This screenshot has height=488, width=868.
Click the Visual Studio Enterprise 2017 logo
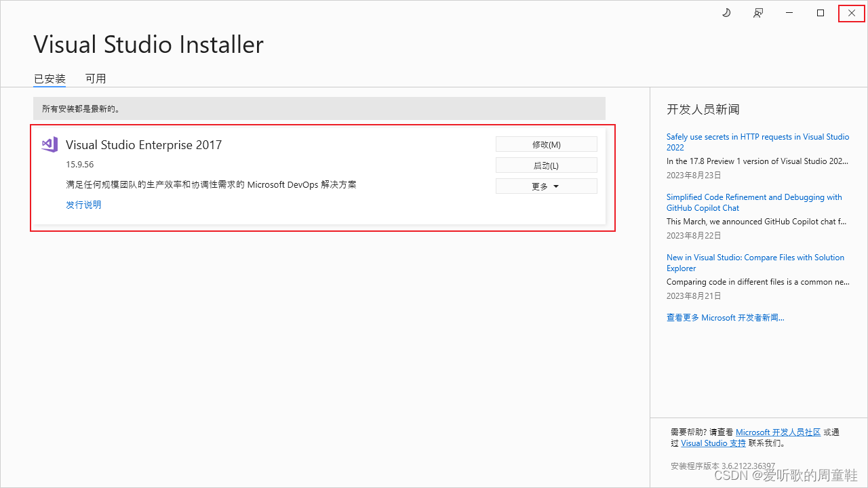(49, 144)
